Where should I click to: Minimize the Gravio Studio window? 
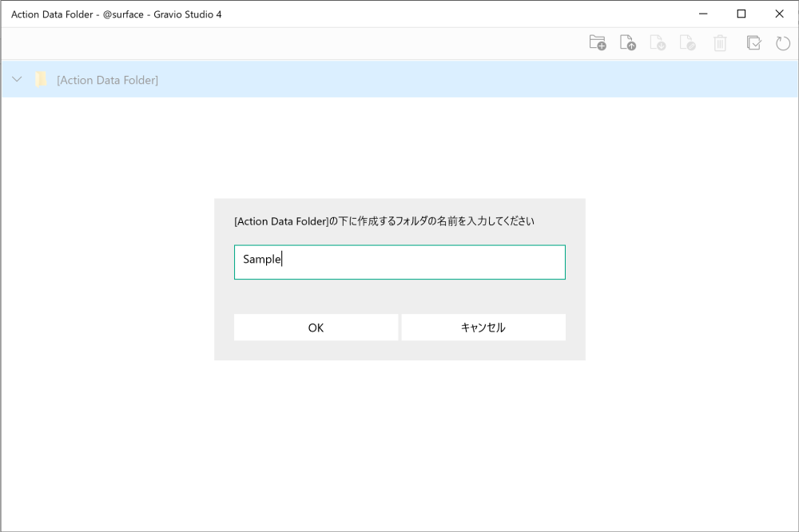[x=703, y=14]
